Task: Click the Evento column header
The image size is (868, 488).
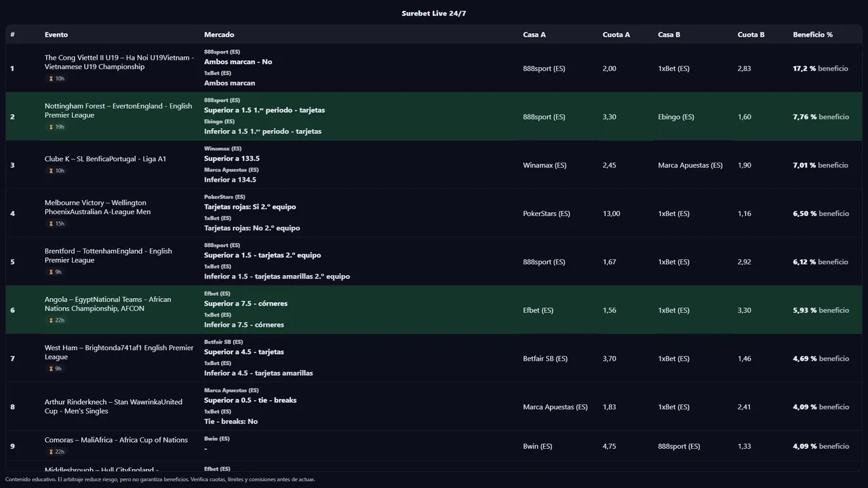Action: click(x=56, y=35)
